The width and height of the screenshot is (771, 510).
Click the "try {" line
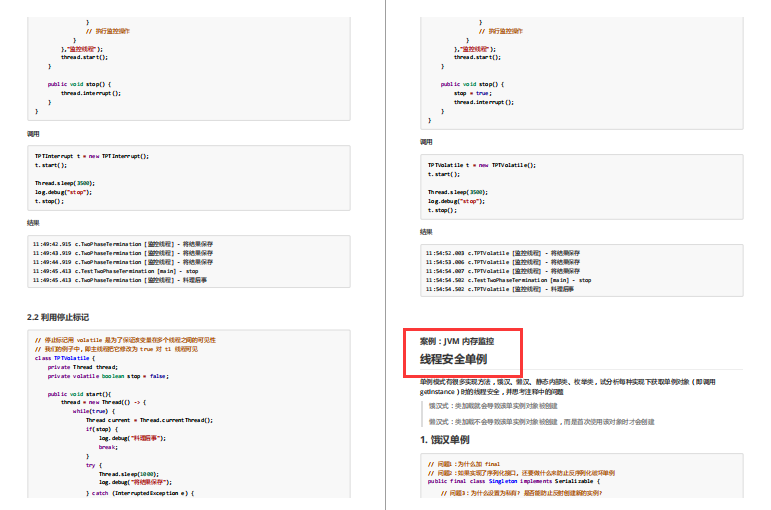pyautogui.click(x=94, y=465)
